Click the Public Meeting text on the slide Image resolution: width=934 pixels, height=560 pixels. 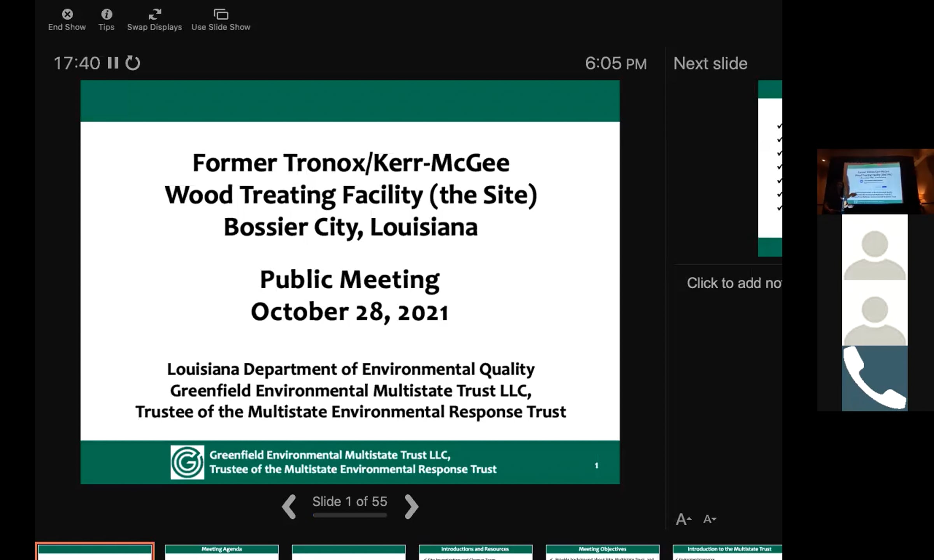350,280
